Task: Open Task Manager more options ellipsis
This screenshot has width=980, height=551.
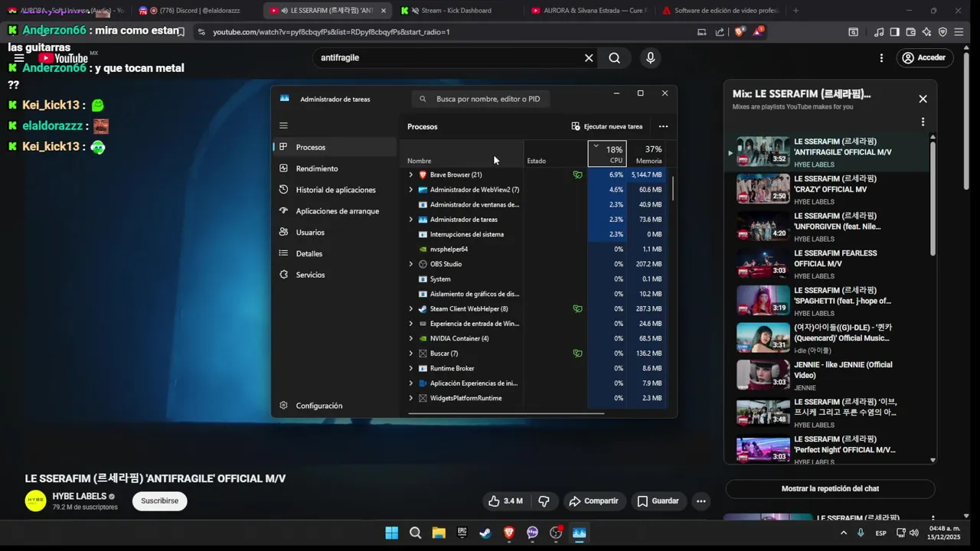Action: pos(663,126)
